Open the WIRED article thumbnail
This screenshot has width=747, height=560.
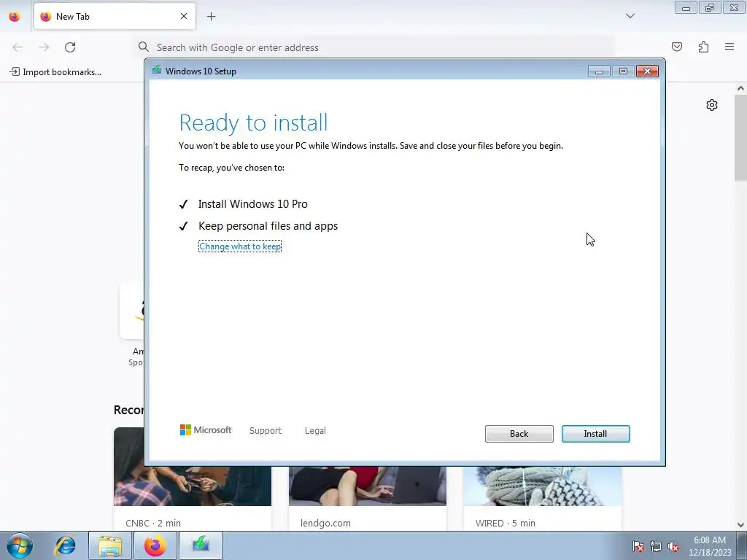coord(543,486)
